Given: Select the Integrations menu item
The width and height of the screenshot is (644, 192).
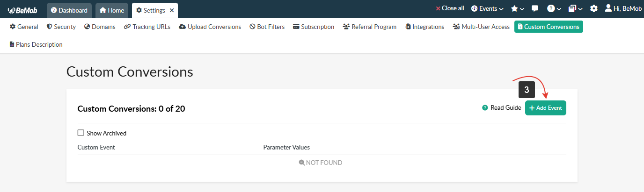Looking at the screenshot, I should [x=424, y=27].
